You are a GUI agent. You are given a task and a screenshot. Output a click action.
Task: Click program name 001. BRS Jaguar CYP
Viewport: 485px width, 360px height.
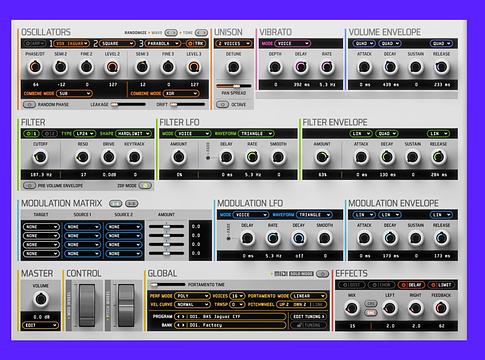[x=214, y=316]
